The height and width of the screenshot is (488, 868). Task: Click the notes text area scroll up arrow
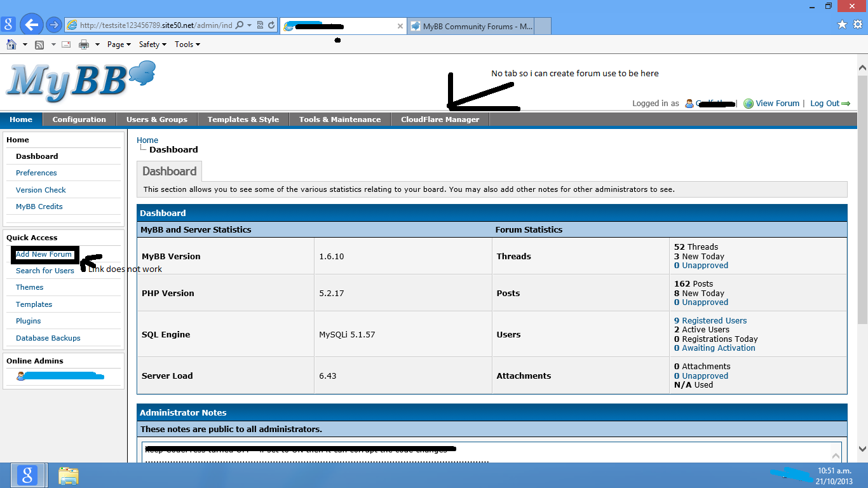[x=836, y=455]
